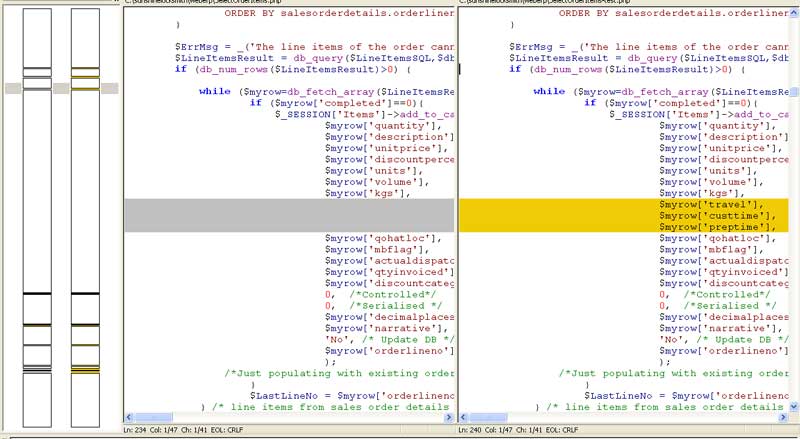Click bottom striped marker in left location bar

pos(36,370)
